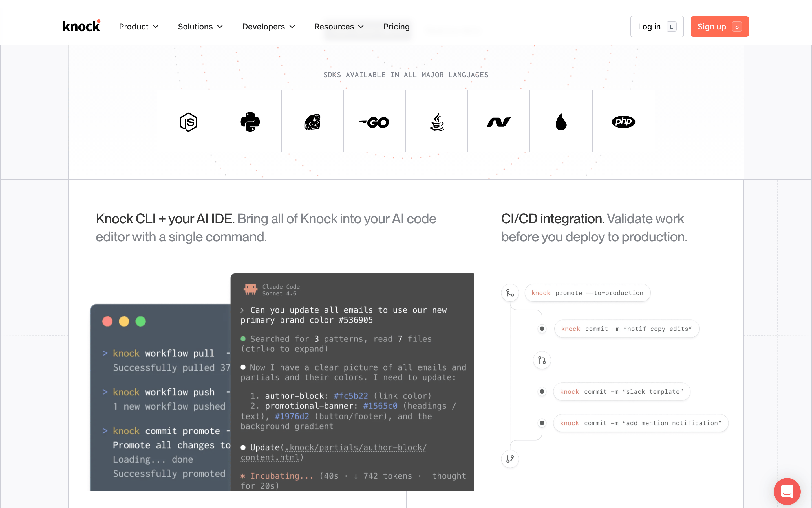Open the chat support bubble
The height and width of the screenshot is (508, 812).
click(x=787, y=491)
